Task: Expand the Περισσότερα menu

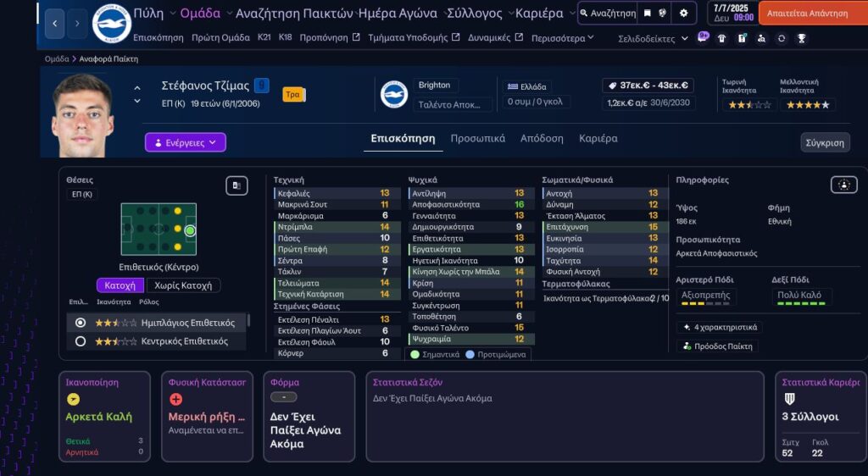Action: [x=562, y=38]
